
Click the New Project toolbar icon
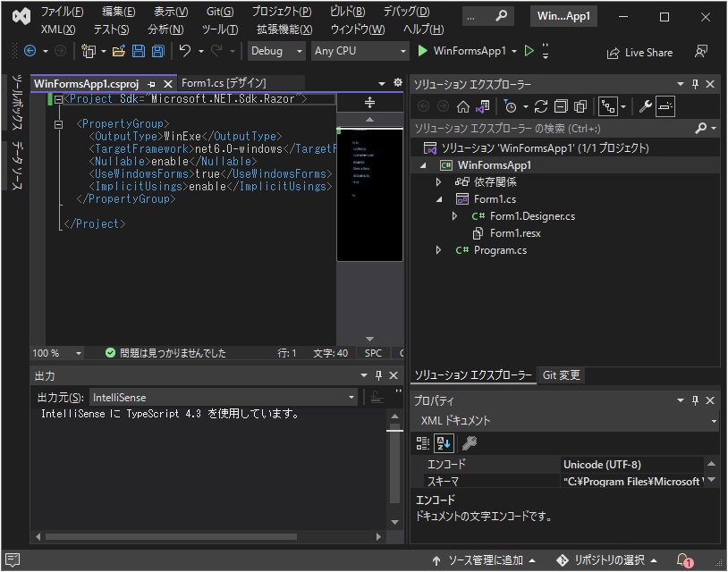[x=89, y=51]
